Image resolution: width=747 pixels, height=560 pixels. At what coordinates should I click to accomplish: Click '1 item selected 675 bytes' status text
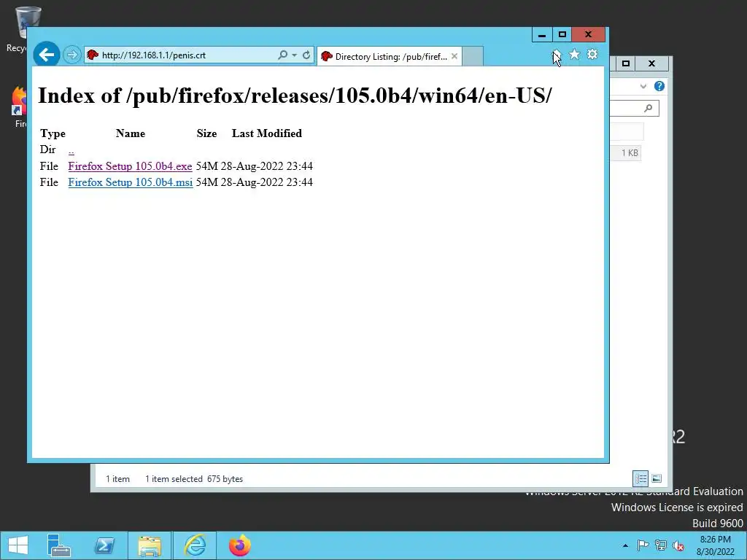194,479
